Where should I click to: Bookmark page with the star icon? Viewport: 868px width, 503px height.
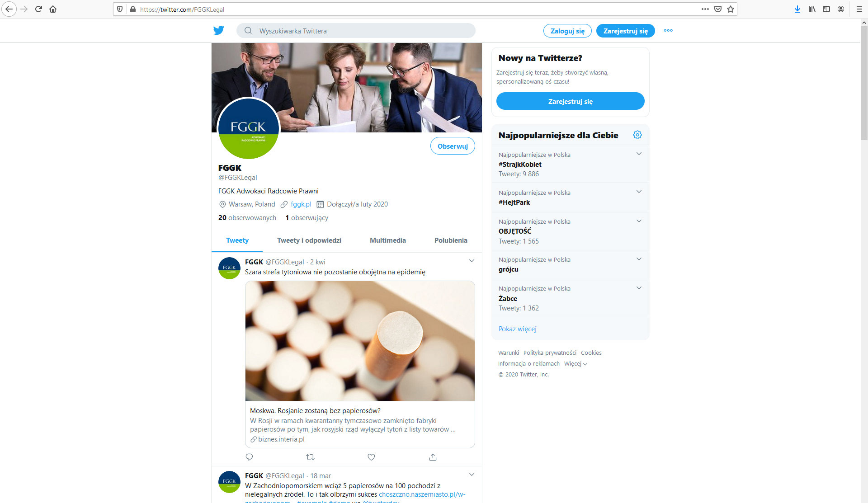[731, 9]
